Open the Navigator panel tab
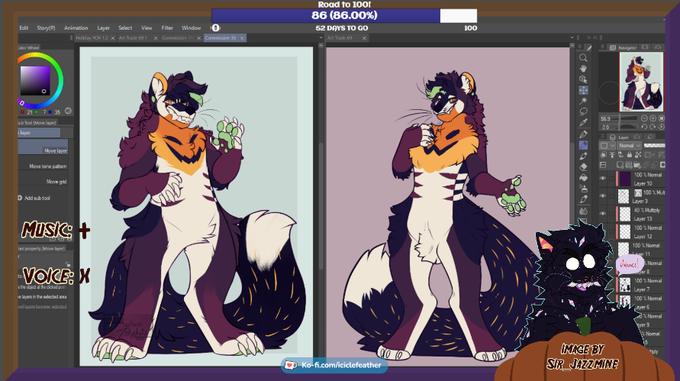680x381 pixels. (x=623, y=48)
